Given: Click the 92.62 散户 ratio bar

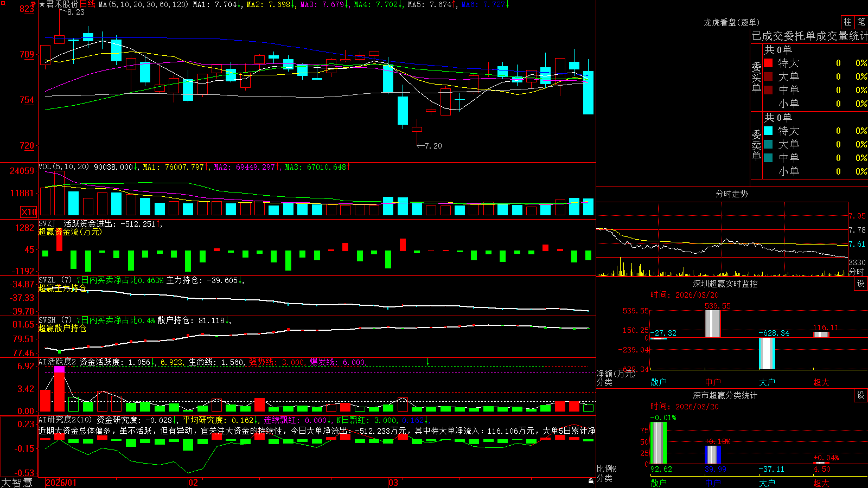Looking at the screenshot, I should (x=659, y=443).
